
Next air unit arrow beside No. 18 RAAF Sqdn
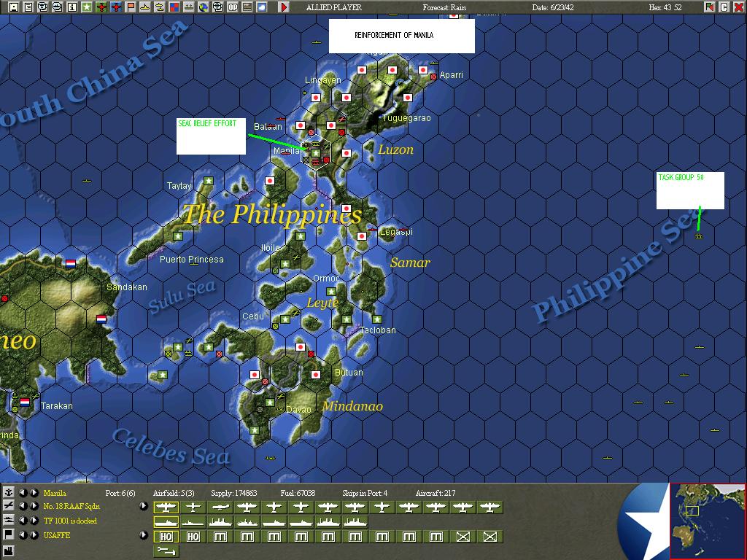pos(34,506)
